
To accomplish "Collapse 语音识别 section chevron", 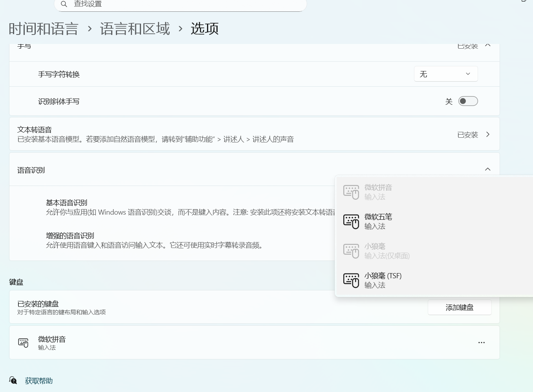I will (x=488, y=169).
